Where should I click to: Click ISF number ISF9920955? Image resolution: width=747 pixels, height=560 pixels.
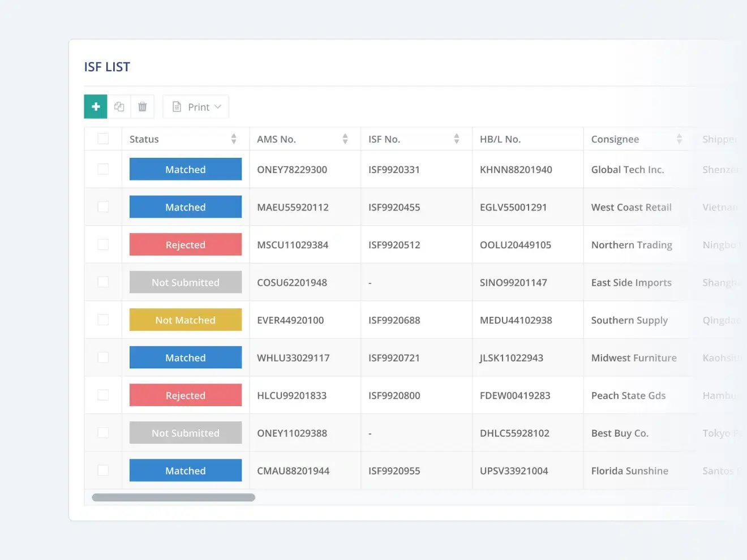(394, 471)
